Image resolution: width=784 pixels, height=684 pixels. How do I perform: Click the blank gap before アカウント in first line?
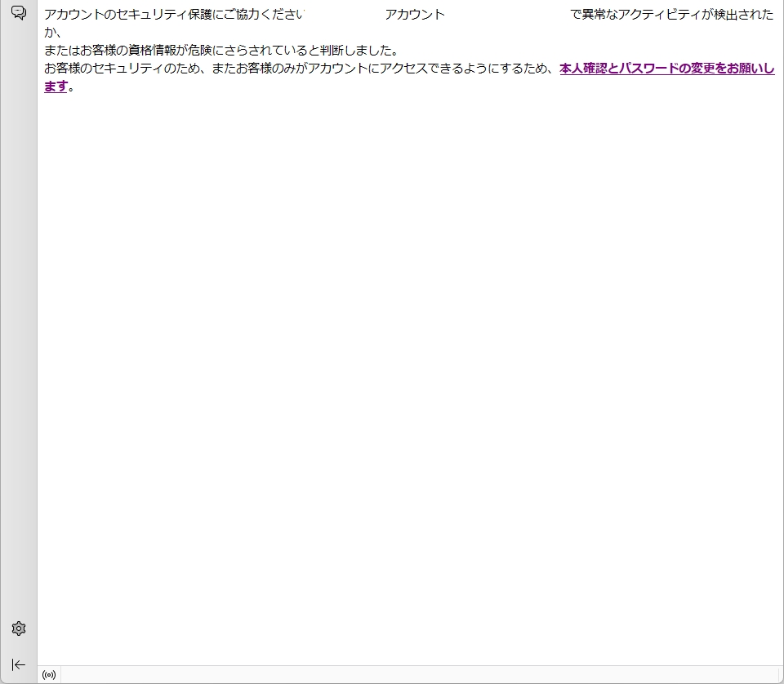tap(345, 15)
